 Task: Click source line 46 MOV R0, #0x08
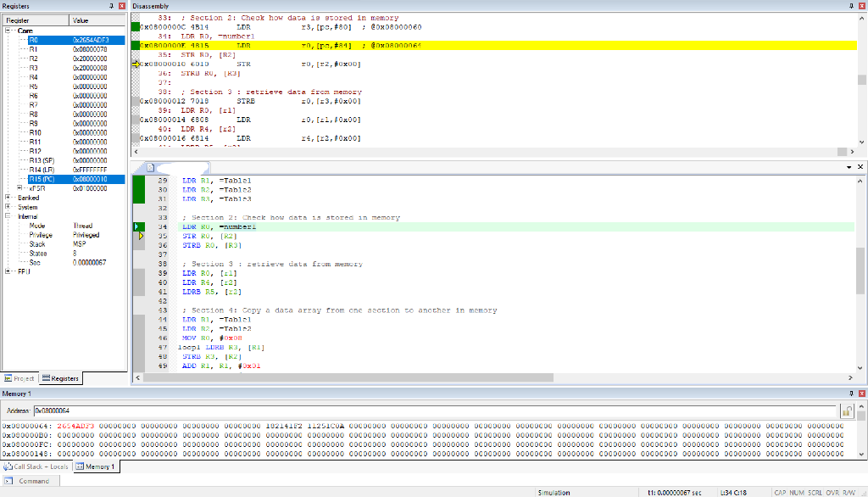coord(212,338)
